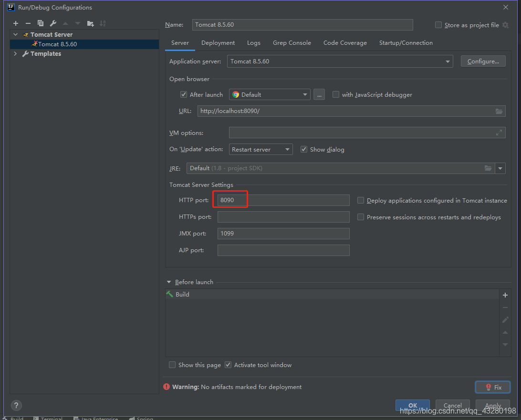Expand the Templates tree node
Screen dimensions: 521x420
click(x=15, y=53)
